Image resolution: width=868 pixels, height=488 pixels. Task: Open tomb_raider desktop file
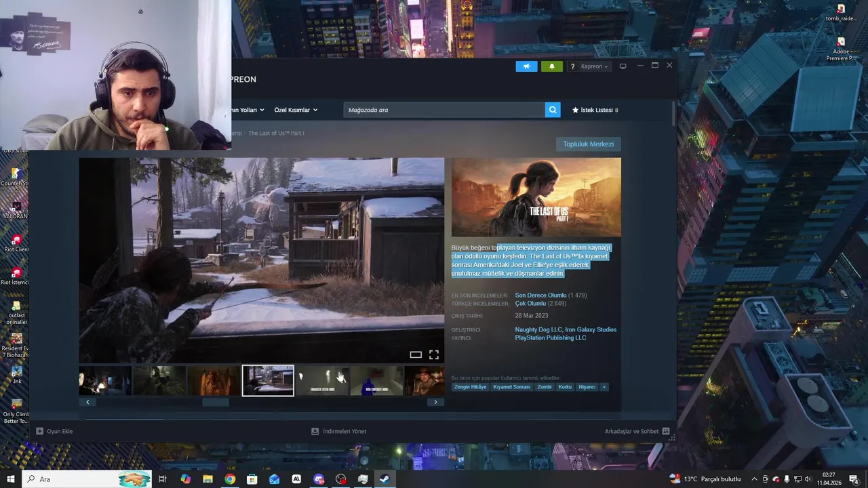click(x=841, y=13)
